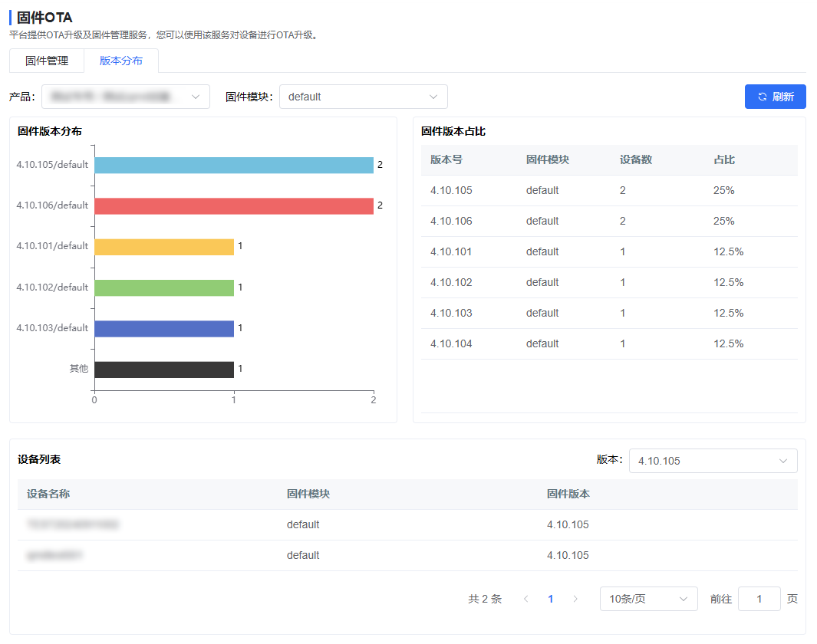
Task: Switch to the 固件管理 tab
Action: click(47, 61)
